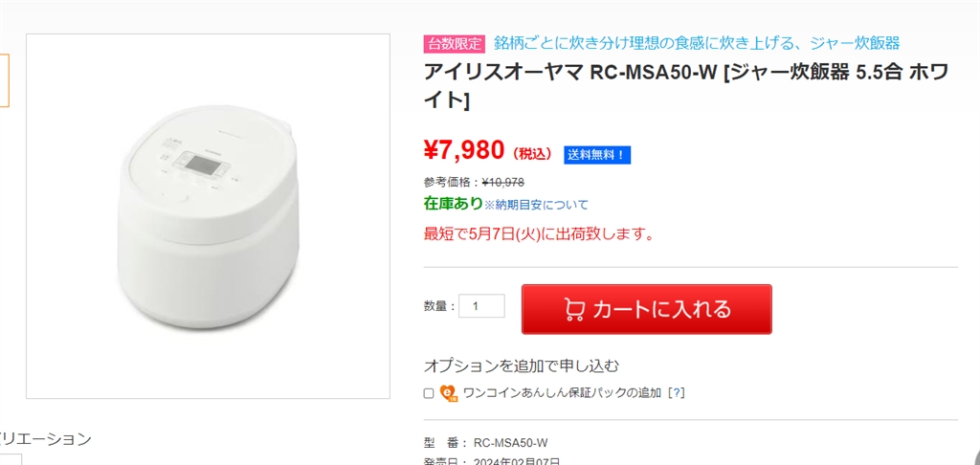Image resolution: width=980 pixels, height=465 pixels.
Task: Click the orange heart e-warranty icon
Action: [449, 393]
